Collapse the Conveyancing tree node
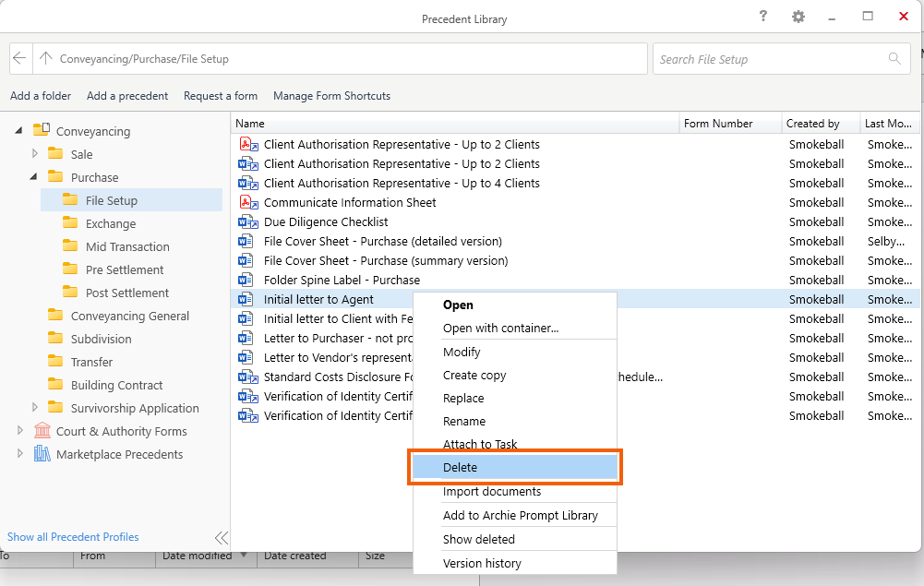Viewport: 924px width, 586px height. [19, 131]
